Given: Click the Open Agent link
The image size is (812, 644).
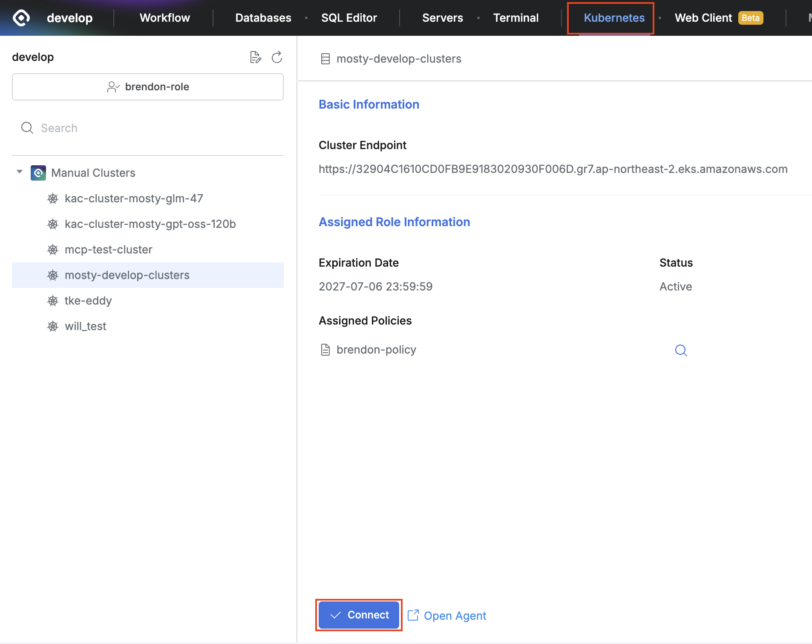Looking at the screenshot, I should pyautogui.click(x=455, y=616).
